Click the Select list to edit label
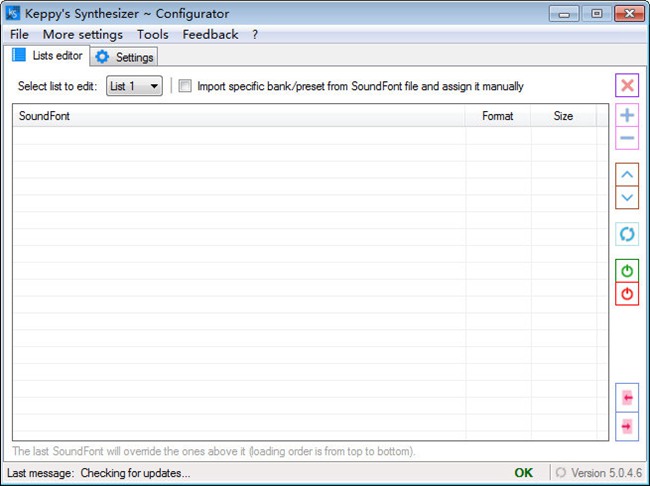The image size is (650, 486). tap(57, 86)
